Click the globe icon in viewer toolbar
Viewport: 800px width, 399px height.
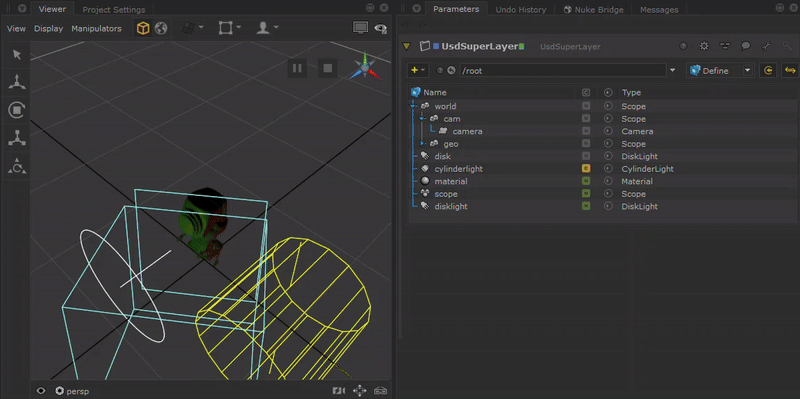(161, 29)
